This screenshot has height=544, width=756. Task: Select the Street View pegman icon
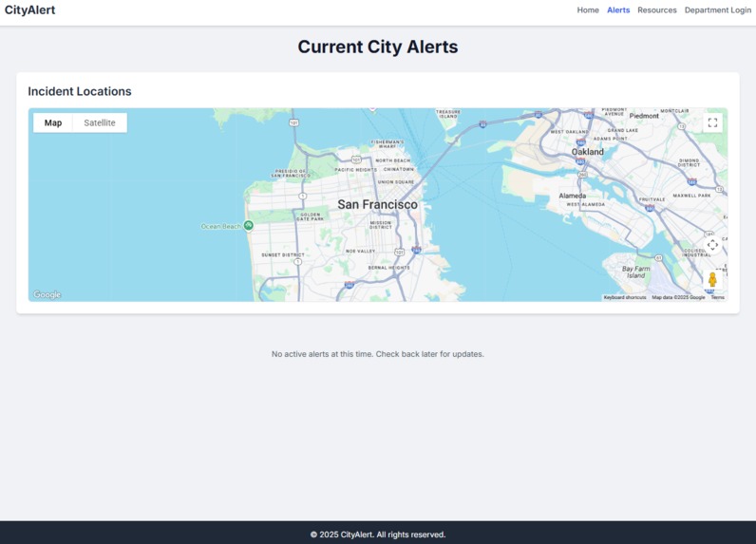point(712,279)
